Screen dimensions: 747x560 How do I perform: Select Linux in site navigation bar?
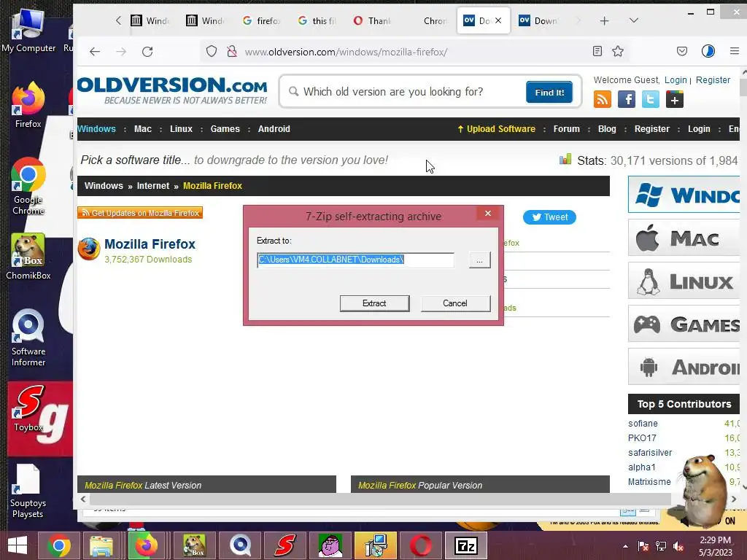[x=181, y=129]
